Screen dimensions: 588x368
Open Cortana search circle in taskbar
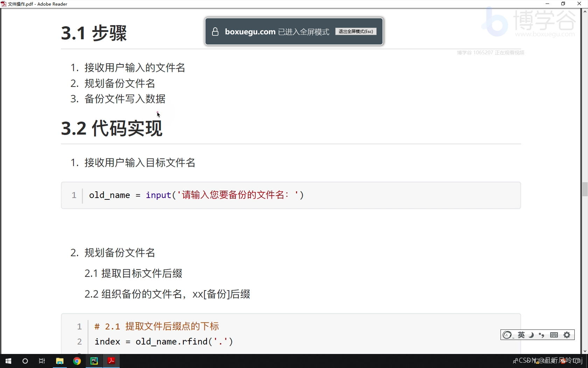25,361
